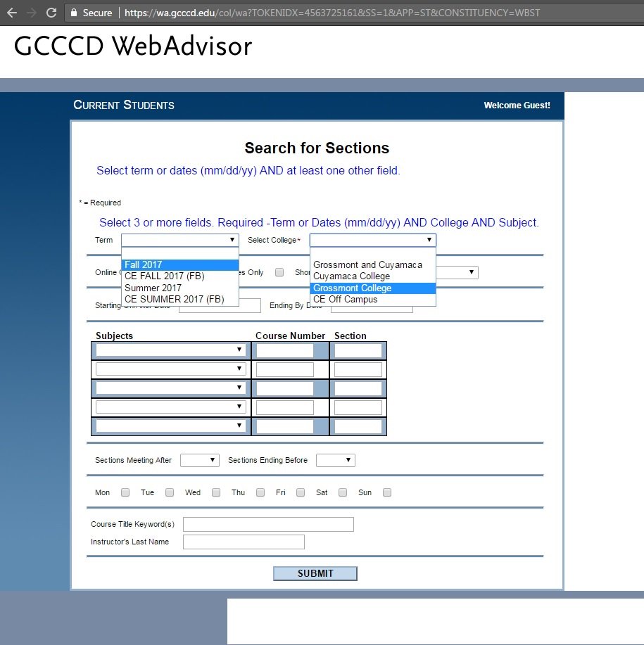644x645 pixels.
Task: Reload the page with the refresh icon
Action: (x=51, y=13)
